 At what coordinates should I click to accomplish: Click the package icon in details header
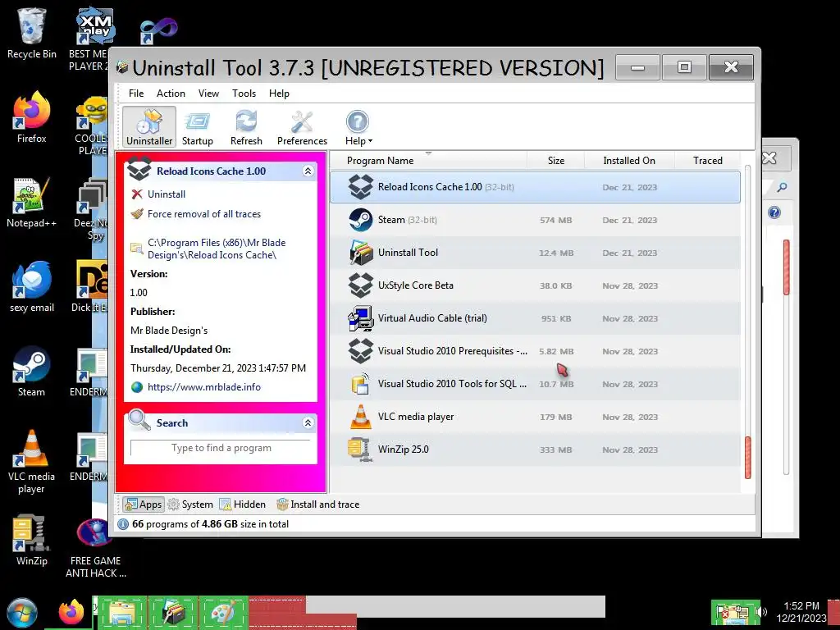click(x=139, y=168)
